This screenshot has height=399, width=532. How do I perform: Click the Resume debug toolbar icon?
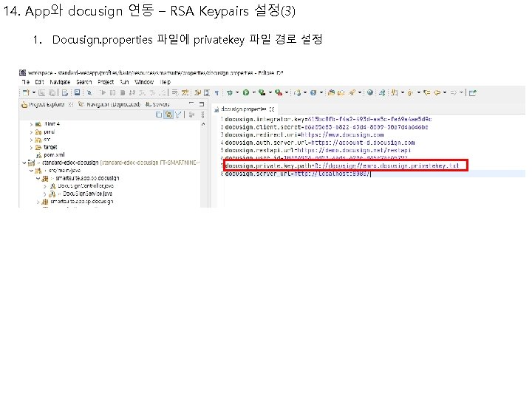[102, 92]
